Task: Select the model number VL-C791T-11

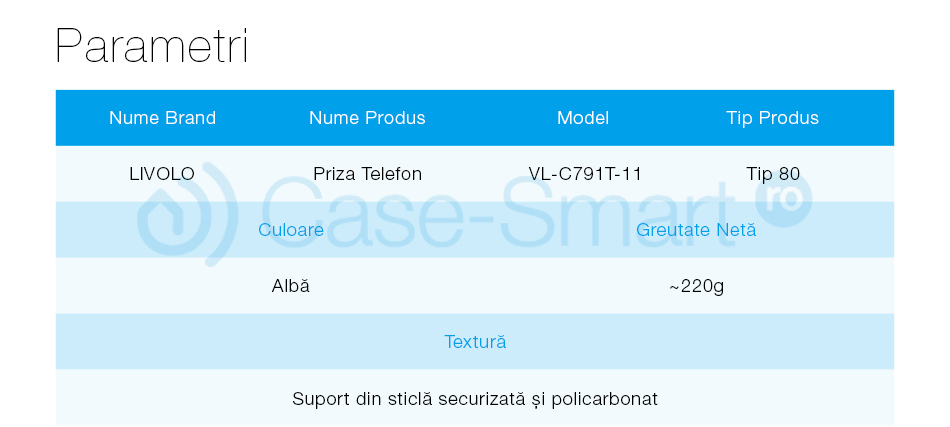Action: [585, 174]
